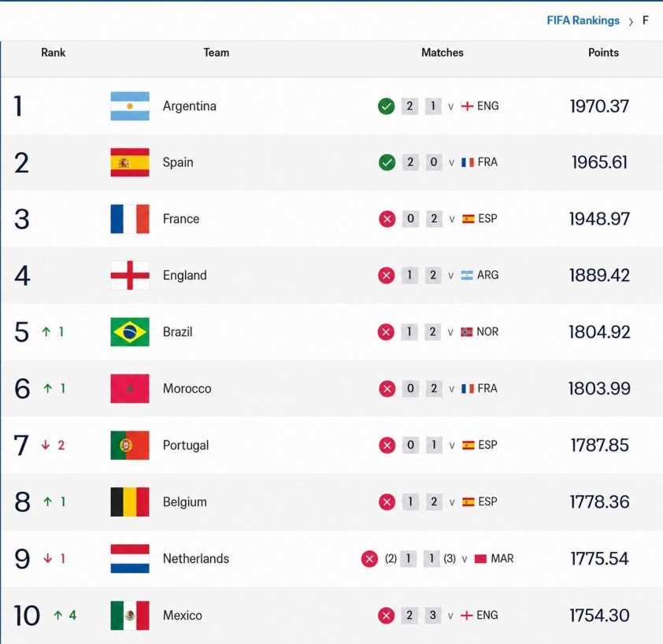Click the red loss icon in France row

[387, 219]
